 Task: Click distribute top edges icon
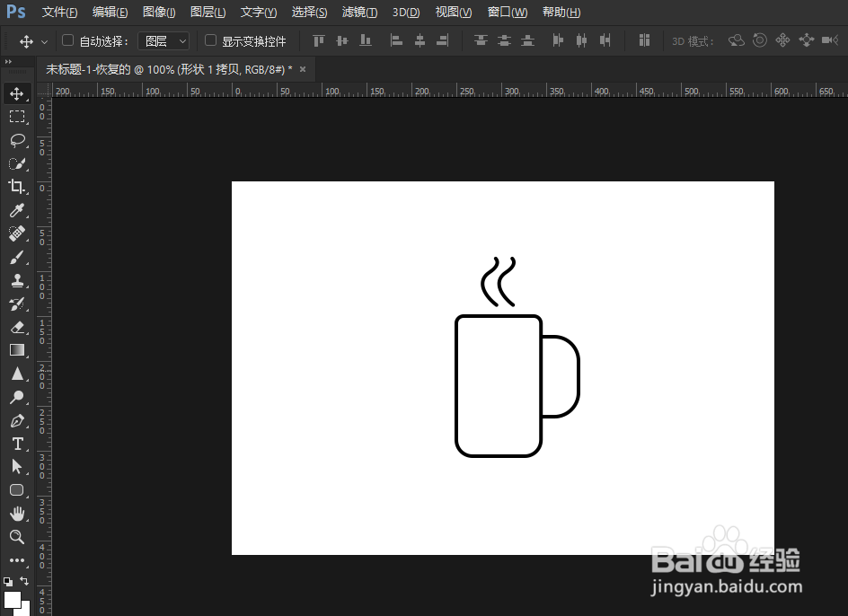click(x=481, y=40)
